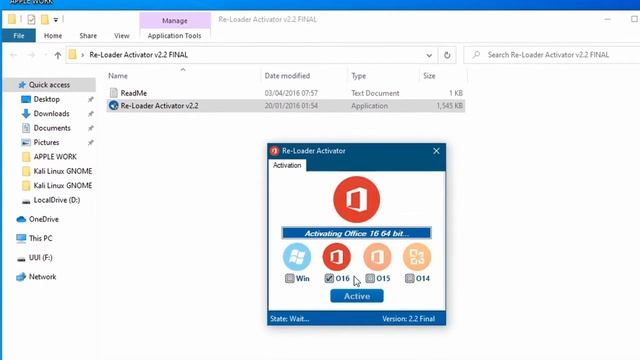The width and height of the screenshot is (640, 360).
Task: Click the Windows logo icon in Re-Loader
Action: tap(297, 257)
